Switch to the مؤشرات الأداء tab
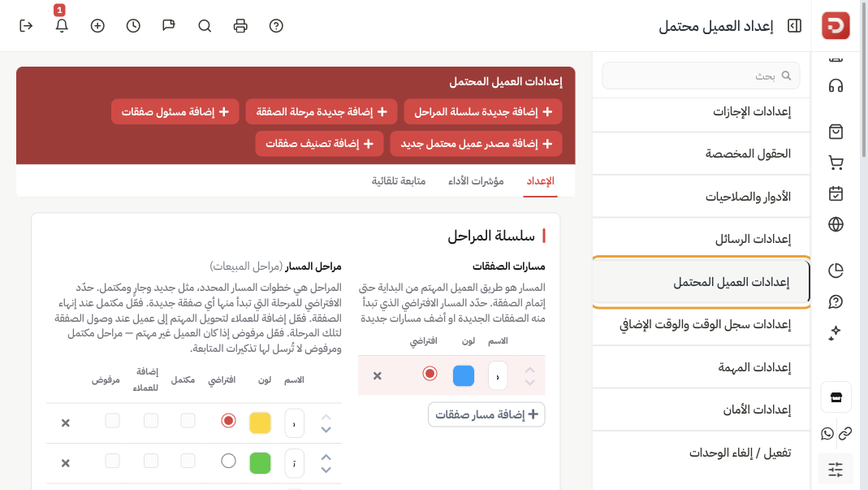 (476, 181)
